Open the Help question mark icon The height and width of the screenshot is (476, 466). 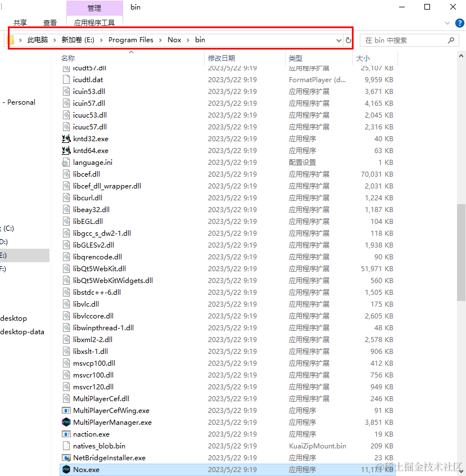(x=460, y=23)
